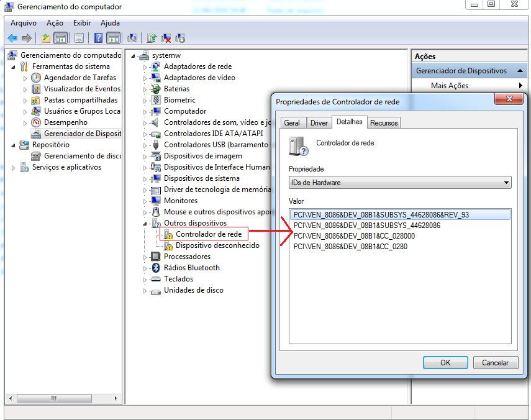Image resolution: width=531 pixels, height=420 pixels.
Task: Toggle the show/hide action pane toolbar button
Action: coord(113,39)
